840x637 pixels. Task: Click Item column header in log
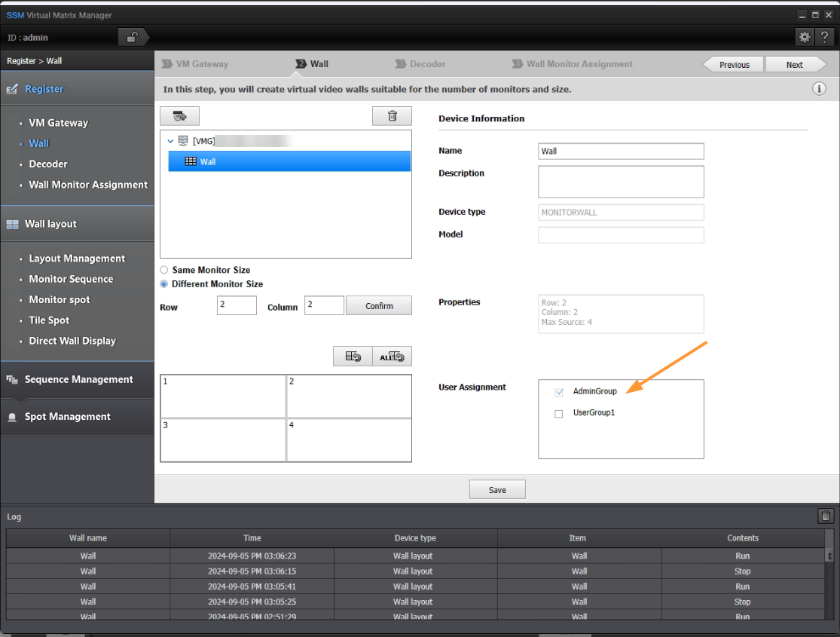[x=579, y=537]
